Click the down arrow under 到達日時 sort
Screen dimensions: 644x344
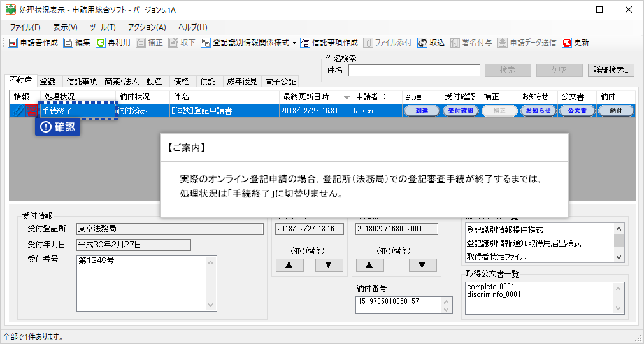pyautogui.click(x=329, y=265)
